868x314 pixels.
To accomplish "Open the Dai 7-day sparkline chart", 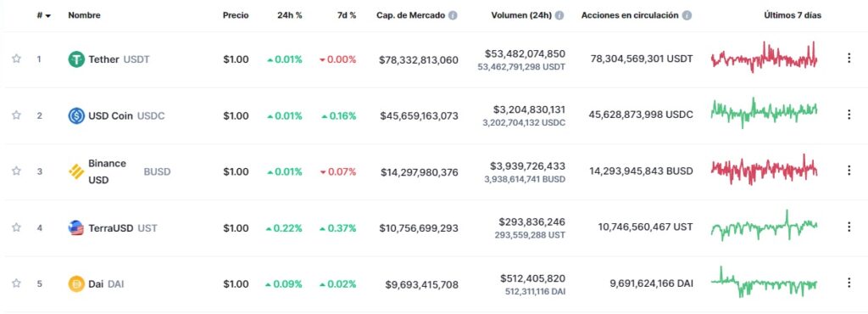I will coord(764,282).
